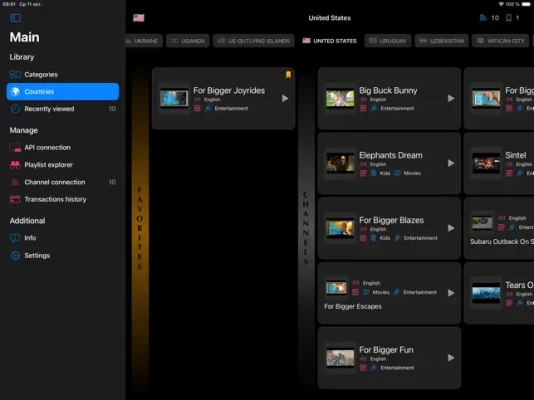
Task: Click the Info book icon
Action: 15,238
